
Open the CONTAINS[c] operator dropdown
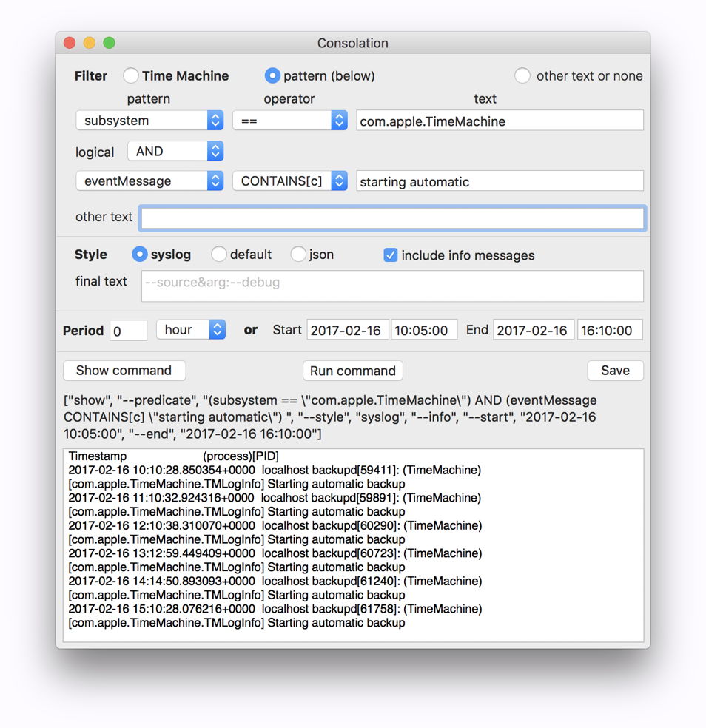pos(289,181)
